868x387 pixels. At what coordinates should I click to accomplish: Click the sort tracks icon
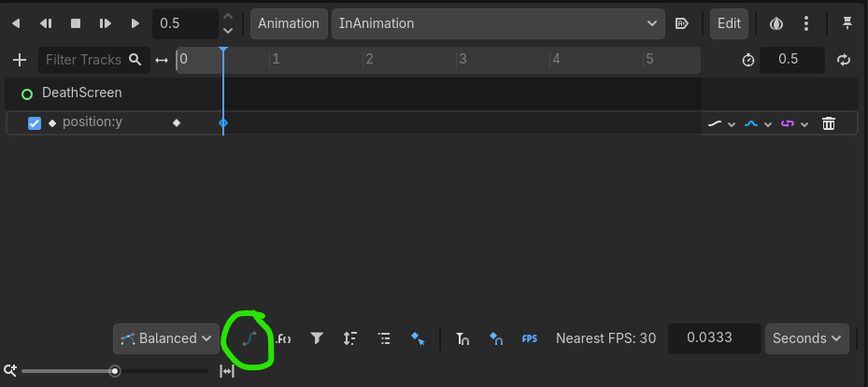pyautogui.click(x=350, y=338)
